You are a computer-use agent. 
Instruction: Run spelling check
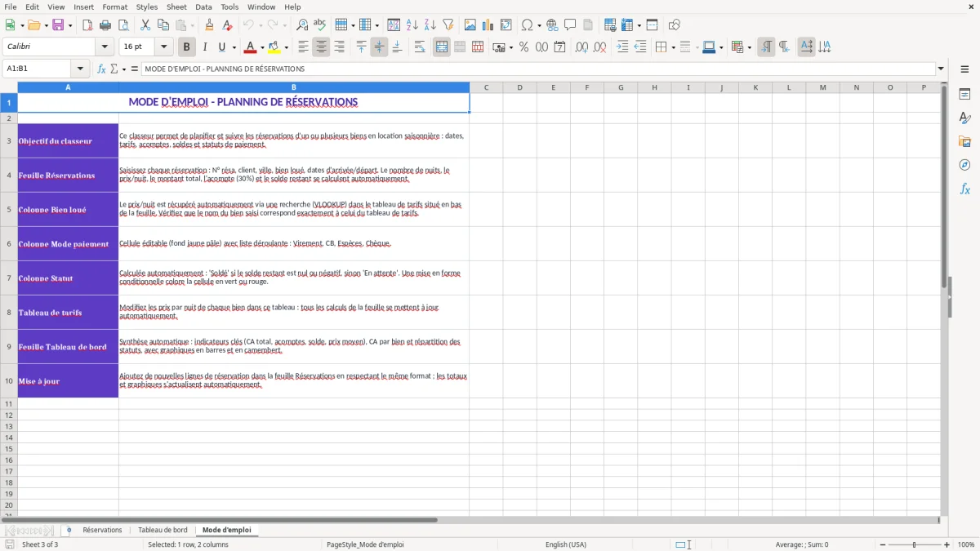(320, 25)
